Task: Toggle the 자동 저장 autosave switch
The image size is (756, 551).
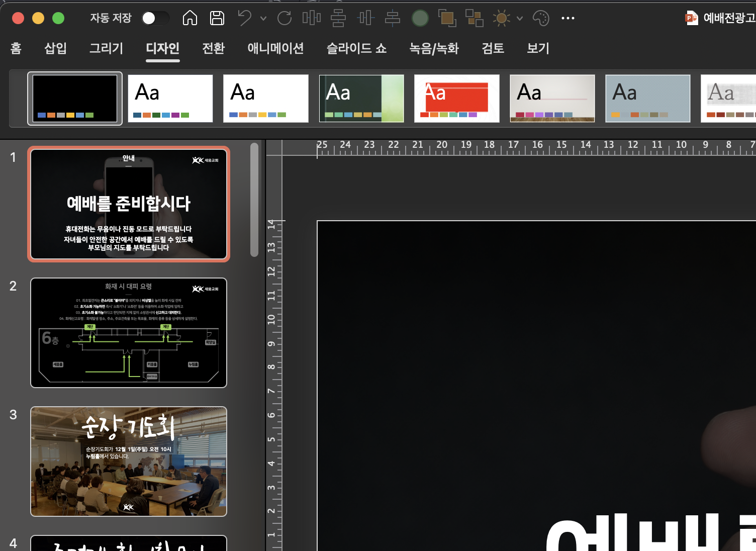Action: pos(155,18)
